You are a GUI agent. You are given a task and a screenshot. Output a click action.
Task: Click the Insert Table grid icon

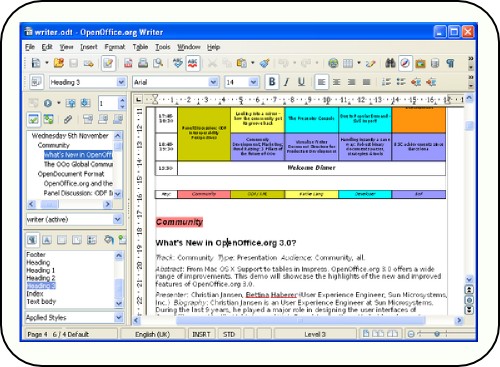[x=348, y=63]
